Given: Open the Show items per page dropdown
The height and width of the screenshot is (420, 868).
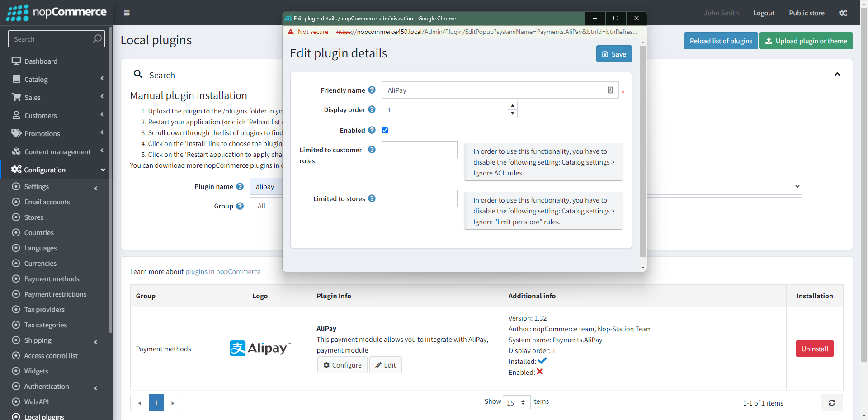Looking at the screenshot, I should pos(516,402).
